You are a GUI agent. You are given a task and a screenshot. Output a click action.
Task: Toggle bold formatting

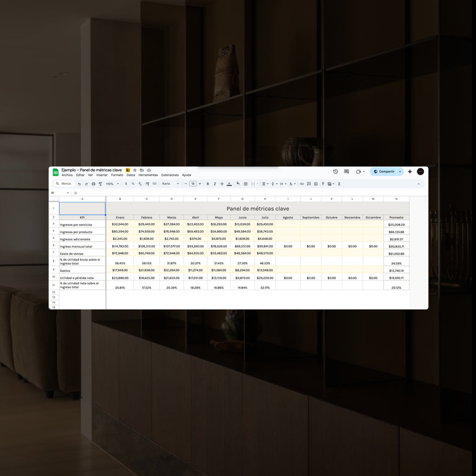208,184
